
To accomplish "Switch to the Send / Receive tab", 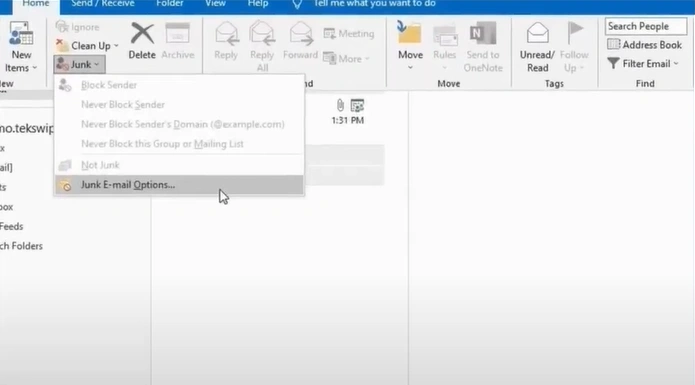I will click(102, 4).
